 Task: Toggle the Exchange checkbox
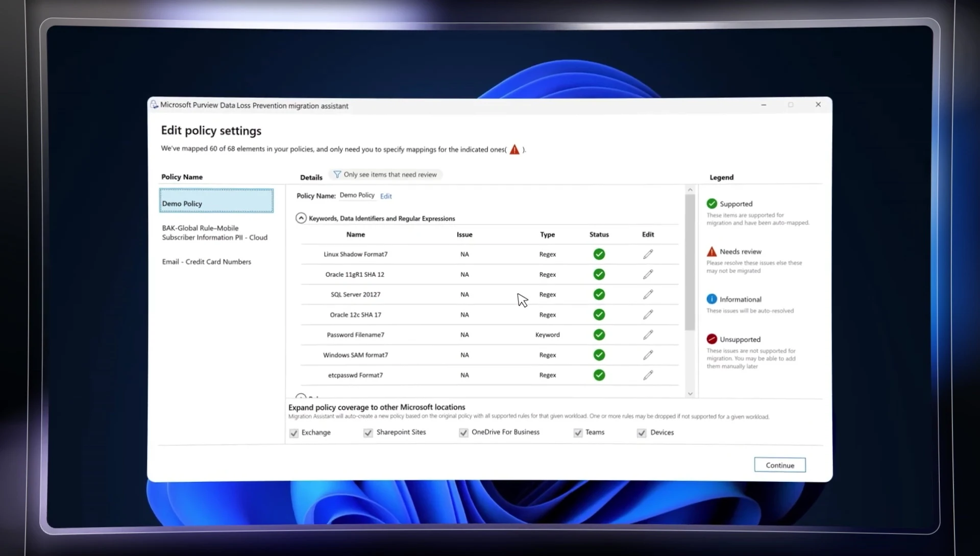point(293,433)
